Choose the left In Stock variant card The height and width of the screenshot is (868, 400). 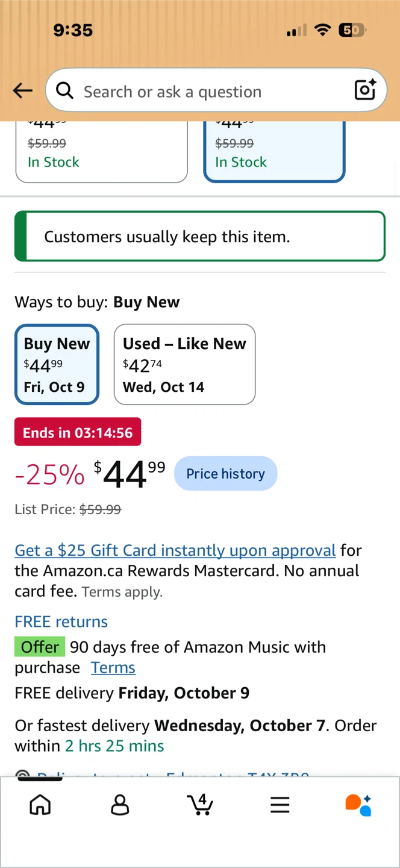tap(101, 152)
